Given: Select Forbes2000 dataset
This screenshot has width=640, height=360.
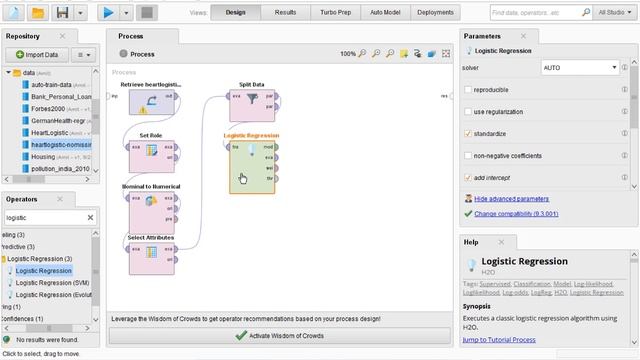Looking at the screenshot, I should click(48, 109).
